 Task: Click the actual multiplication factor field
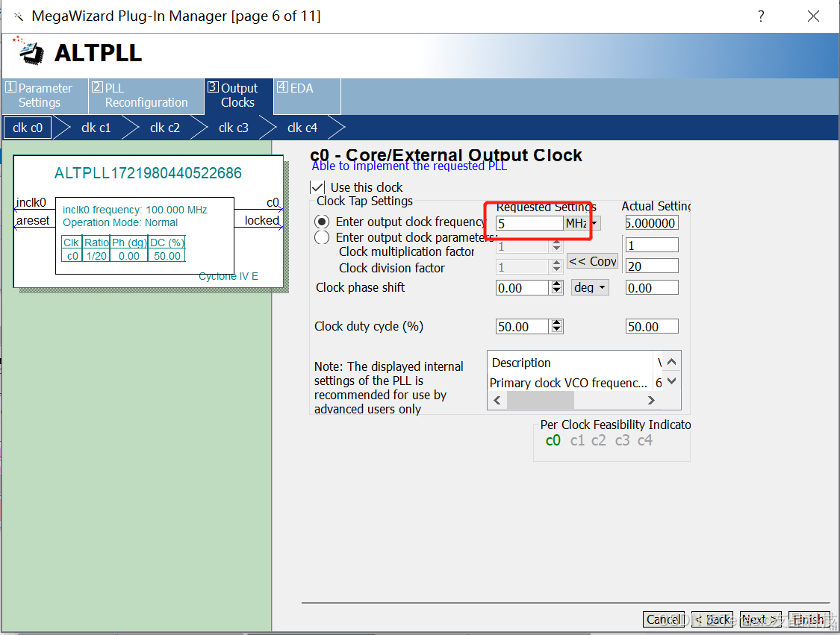652,245
